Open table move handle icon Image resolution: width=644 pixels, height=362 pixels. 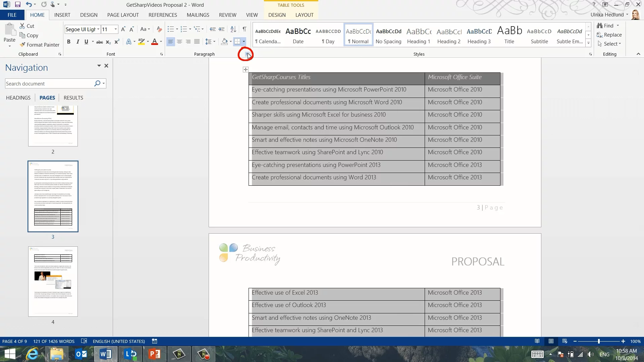(x=246, y=69)
